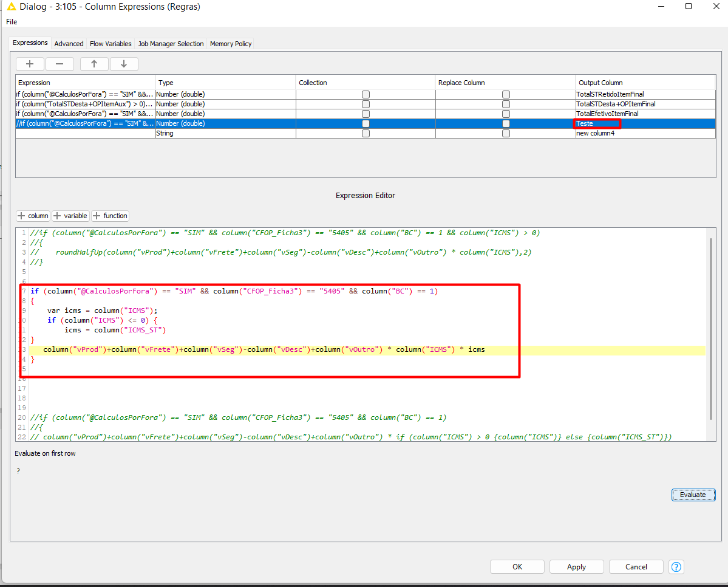Click the KNIME warning triangle title icon
Viewport: 728px width, 587px height.
[x=11, y=7]
